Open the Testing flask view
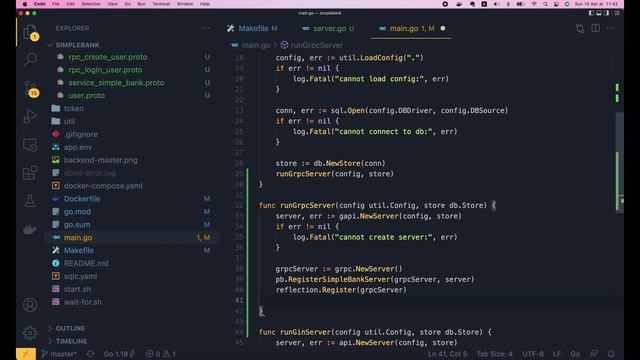The image size is (640, 360). (30, 201)
